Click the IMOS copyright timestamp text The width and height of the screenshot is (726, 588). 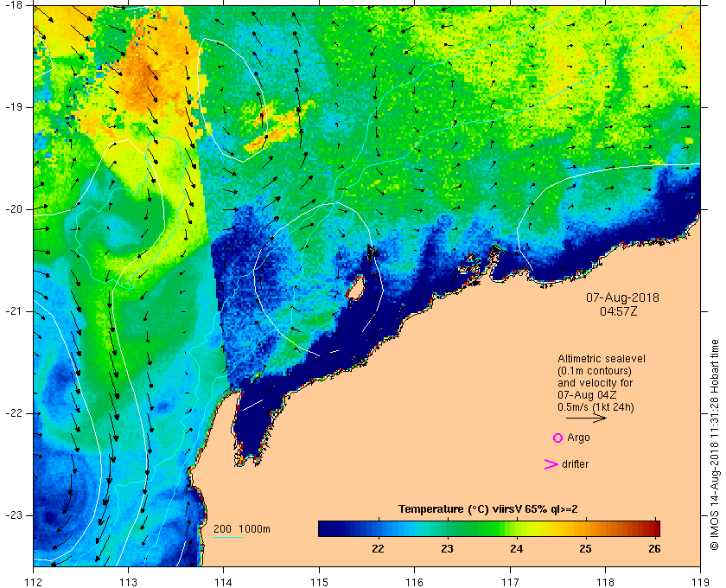click(714, 444)
